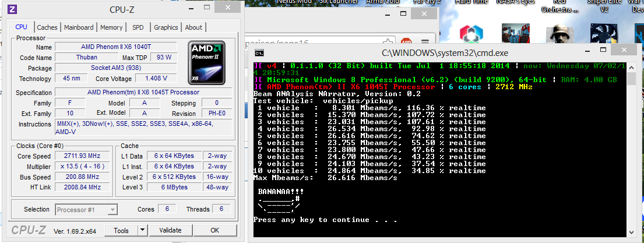Click the OK button in CPU-Z

(x=215, y=230)
